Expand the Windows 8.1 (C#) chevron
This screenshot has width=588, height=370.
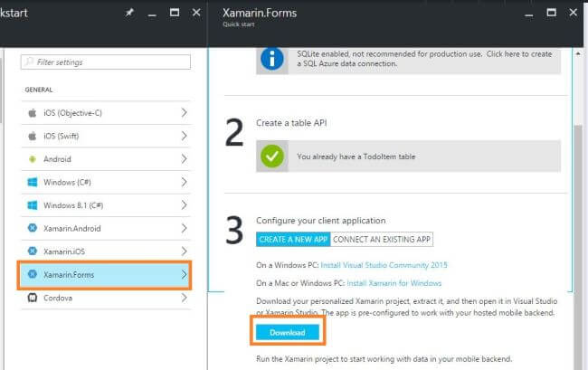(184, 205)
